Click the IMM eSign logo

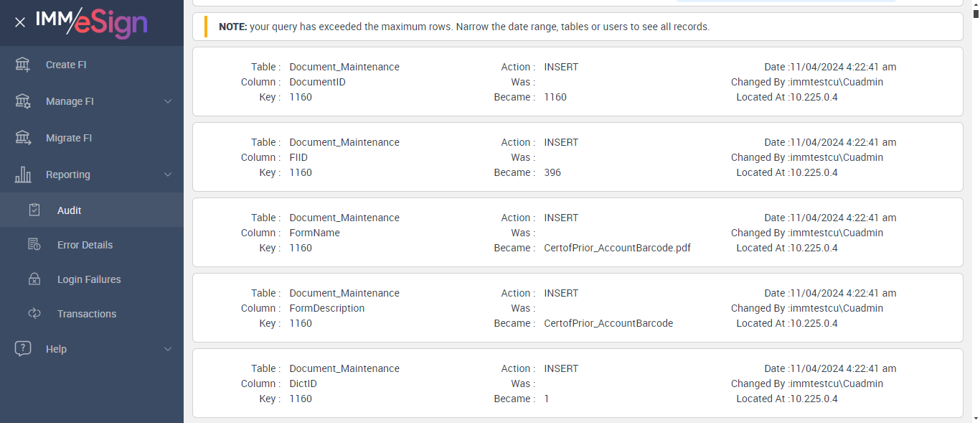[x=91, y=22]
